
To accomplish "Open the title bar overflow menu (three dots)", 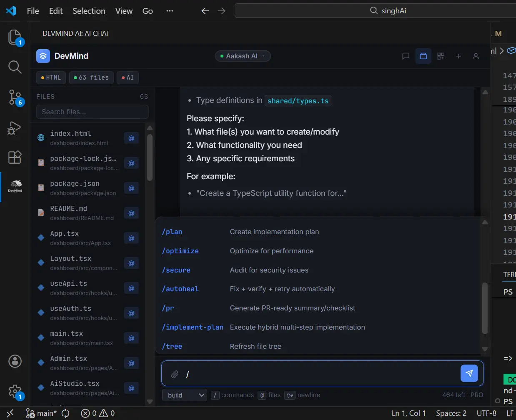I will coord(170,11).
